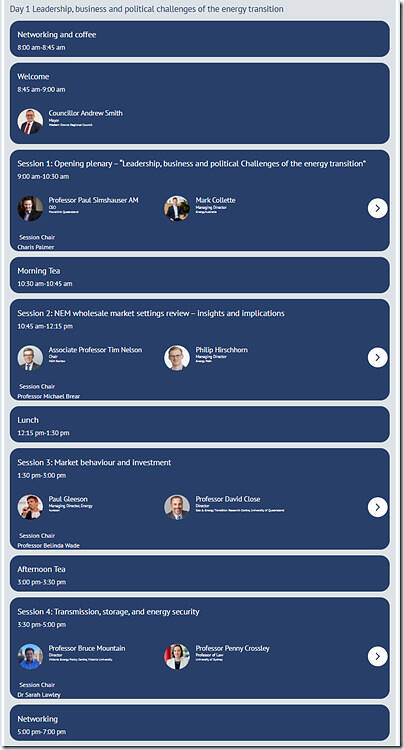Expand the Session 2 NEM wholesale speakers arrow
404x750 pixels.
point(377,357)
